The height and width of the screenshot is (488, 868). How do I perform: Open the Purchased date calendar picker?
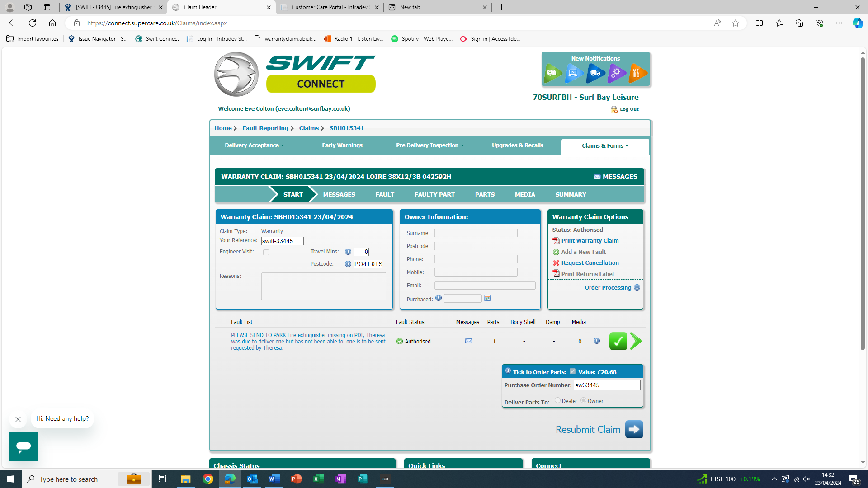click(487, 298)
